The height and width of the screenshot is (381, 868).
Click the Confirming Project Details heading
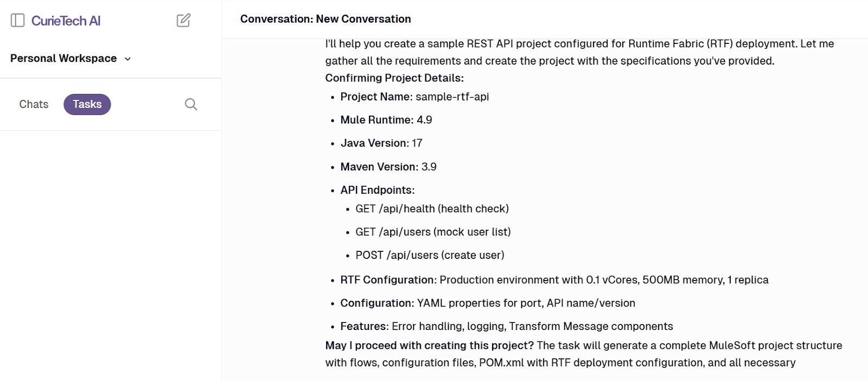tap(394, 78)
